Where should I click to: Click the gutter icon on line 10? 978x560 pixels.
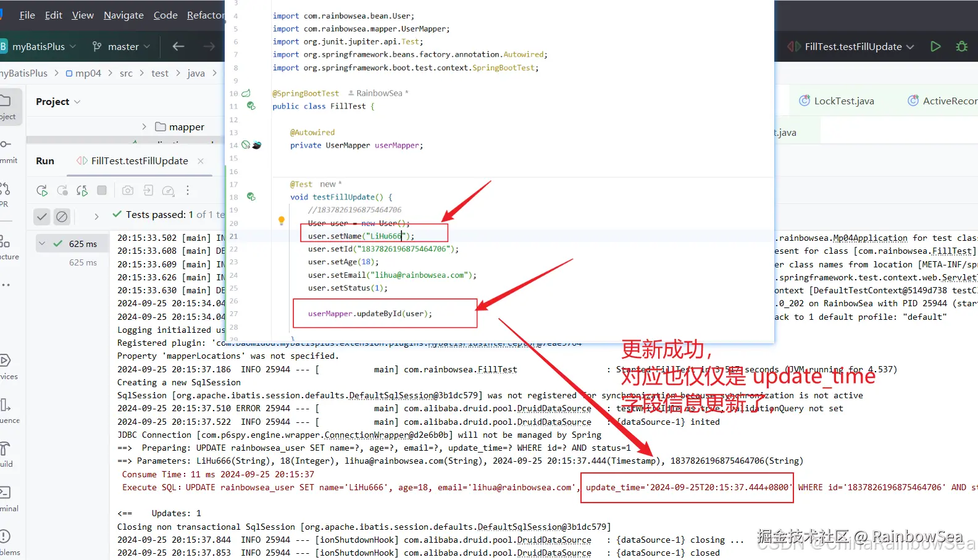[x=246, y=93]
